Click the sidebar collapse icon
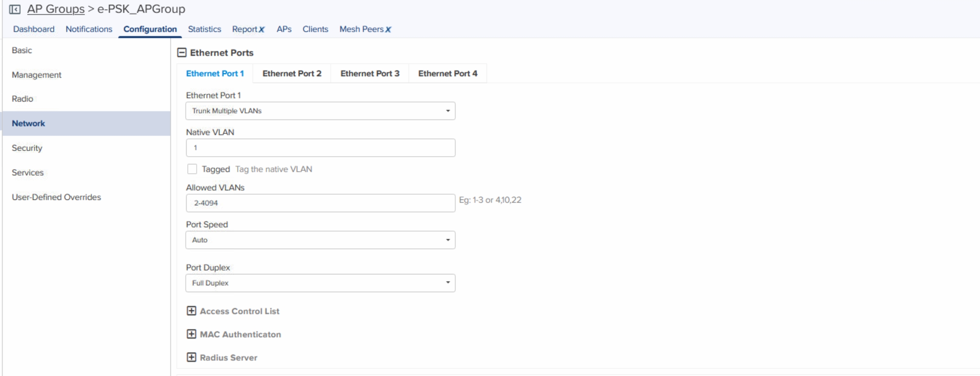Viewport: 980px width, 376px height. coord(14,9)
